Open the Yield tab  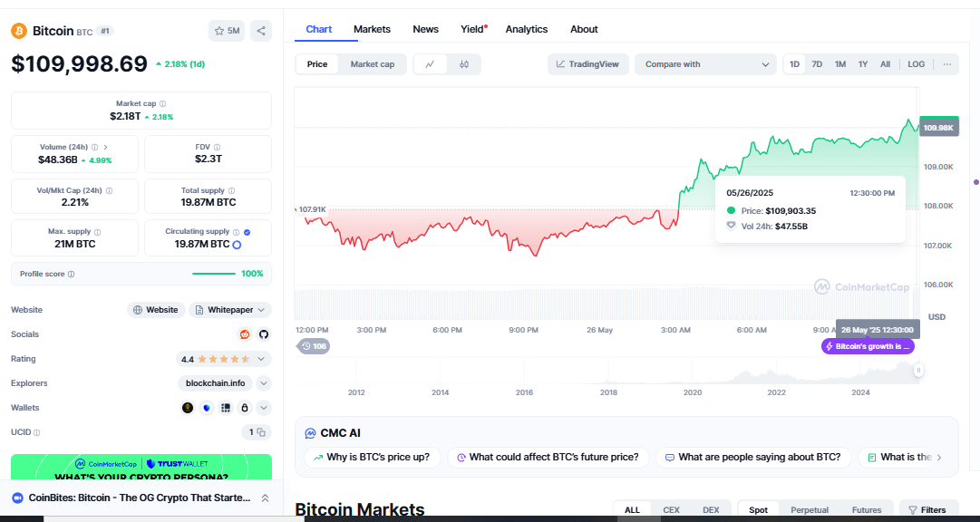[473, 29]
